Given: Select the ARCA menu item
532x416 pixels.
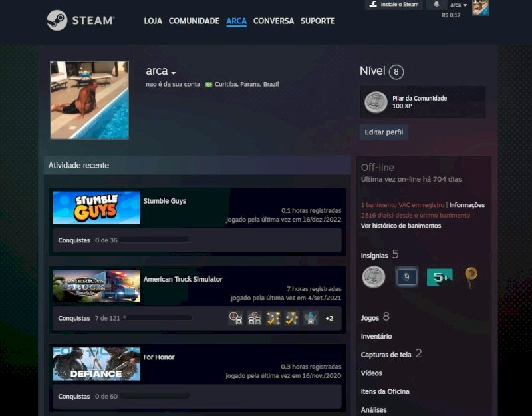Looking at the screenshot, I should [x=237, y=21].
